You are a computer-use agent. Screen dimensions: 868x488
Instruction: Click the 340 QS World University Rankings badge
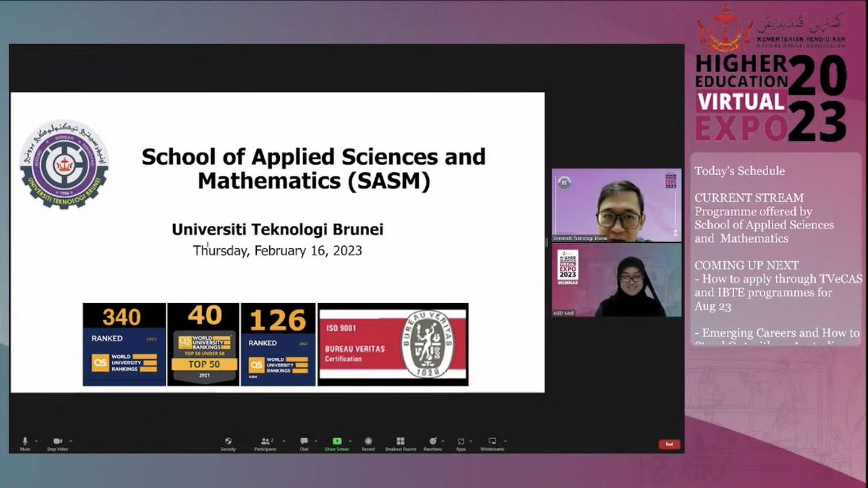[124, 344]
